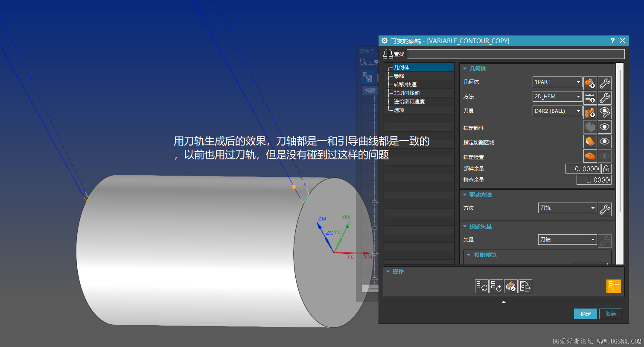Select 进给率和速度 in the left tree
The image size is (644, 347).
(409, 102)
